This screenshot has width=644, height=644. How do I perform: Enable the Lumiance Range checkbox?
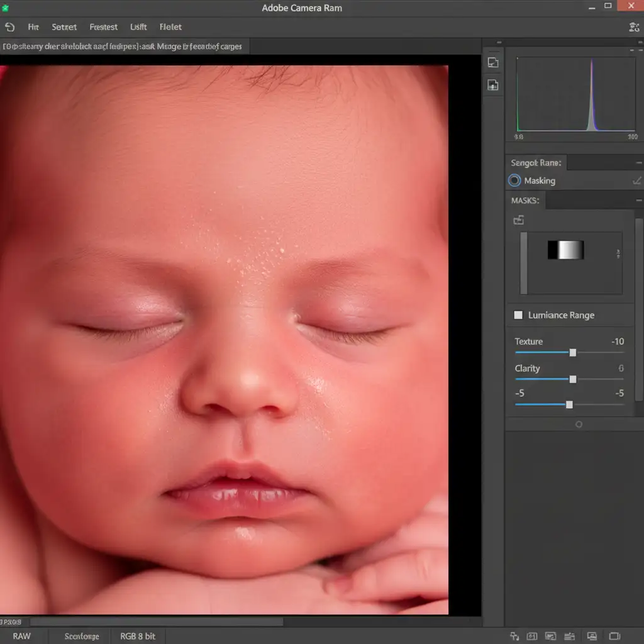518,315
